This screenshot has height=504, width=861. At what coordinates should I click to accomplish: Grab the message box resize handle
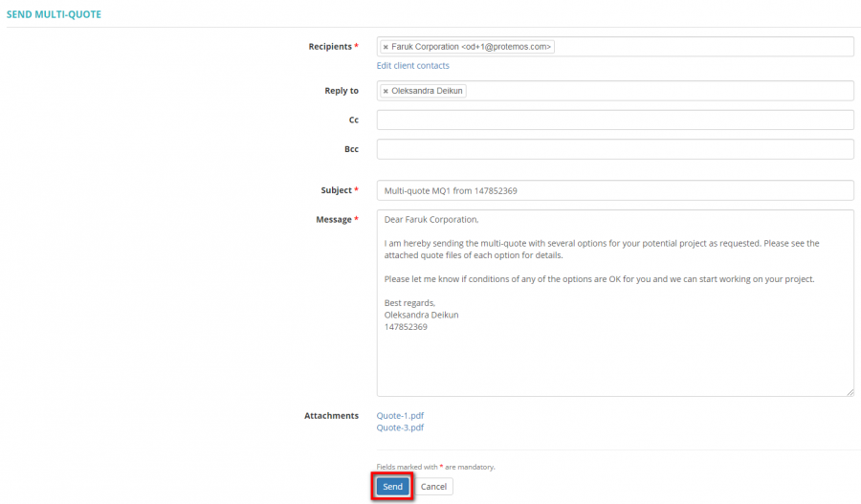[850, 392]
